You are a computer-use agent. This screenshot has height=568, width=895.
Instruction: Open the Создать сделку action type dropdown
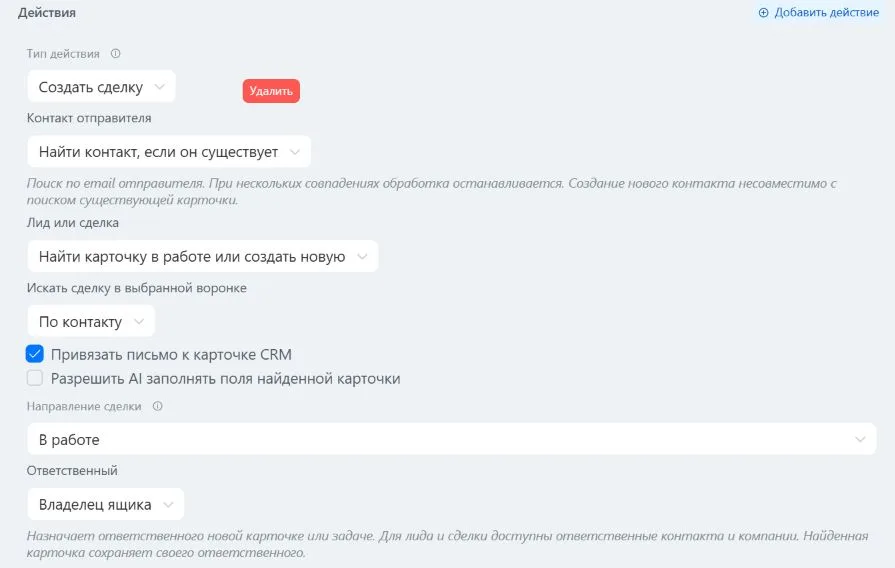101,87
